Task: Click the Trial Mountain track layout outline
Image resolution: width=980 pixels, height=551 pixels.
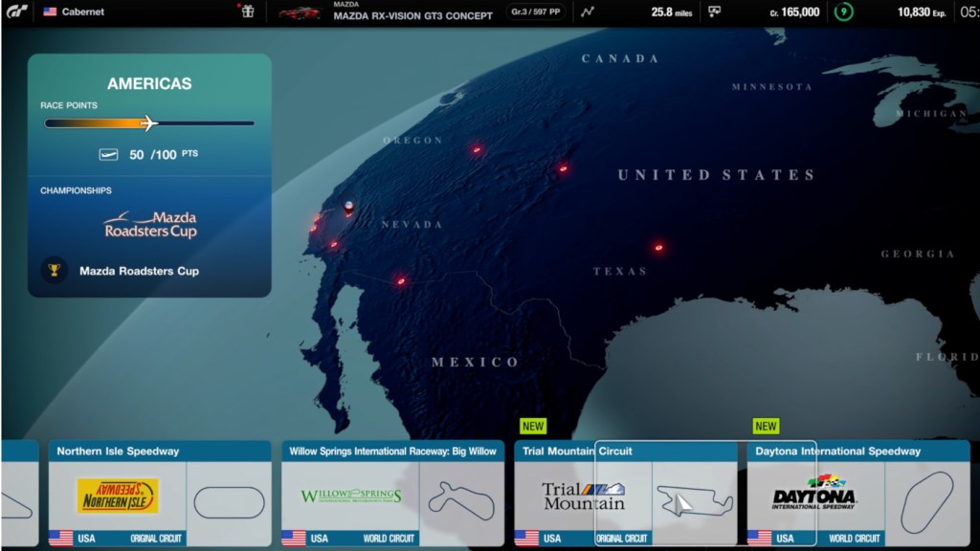Action: 695,500
